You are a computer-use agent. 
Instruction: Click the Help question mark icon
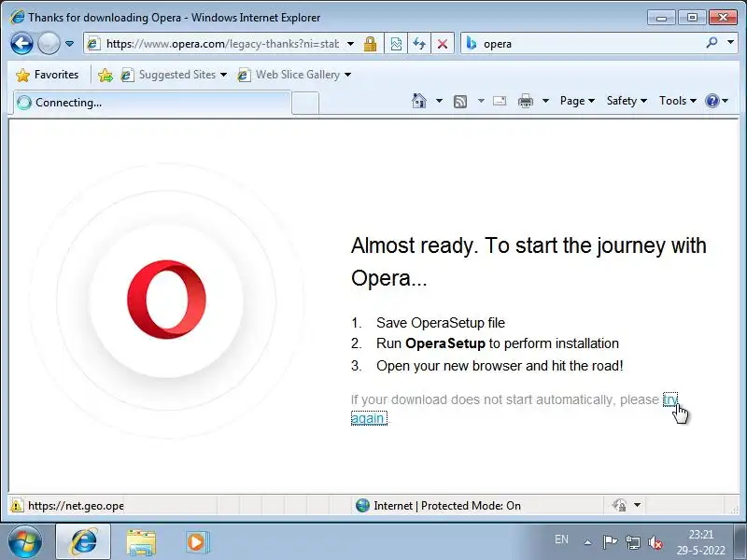coord(712,101)
